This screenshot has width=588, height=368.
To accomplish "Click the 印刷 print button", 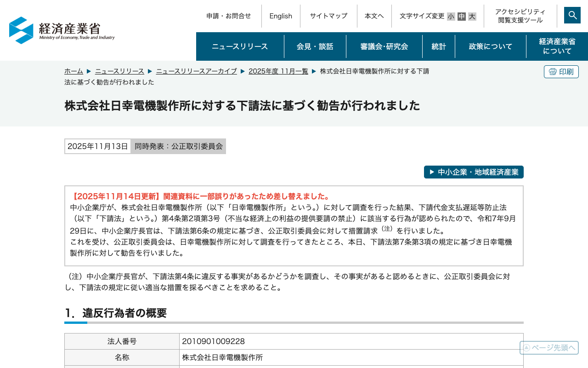I will 561,72.
